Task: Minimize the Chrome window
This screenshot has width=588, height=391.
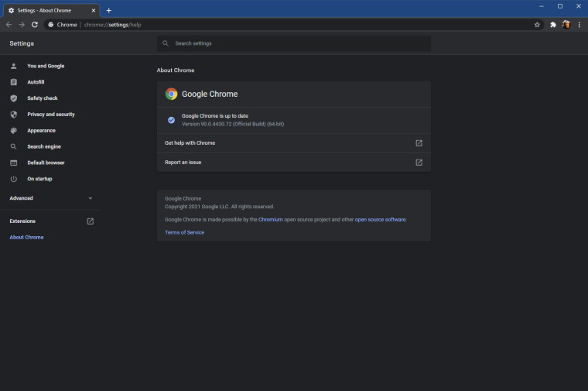Action: [x=542, y=6]
